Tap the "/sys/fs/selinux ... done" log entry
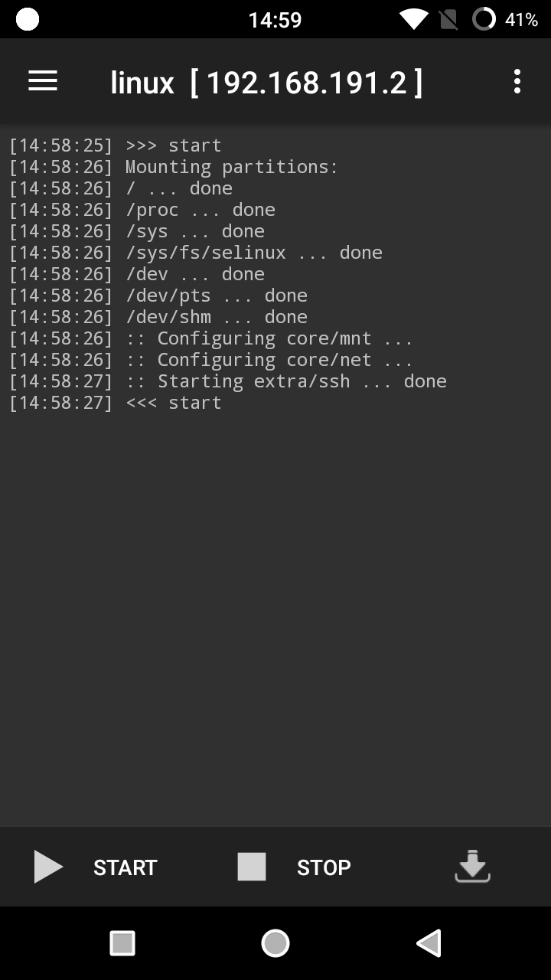 tap(253, 253)
